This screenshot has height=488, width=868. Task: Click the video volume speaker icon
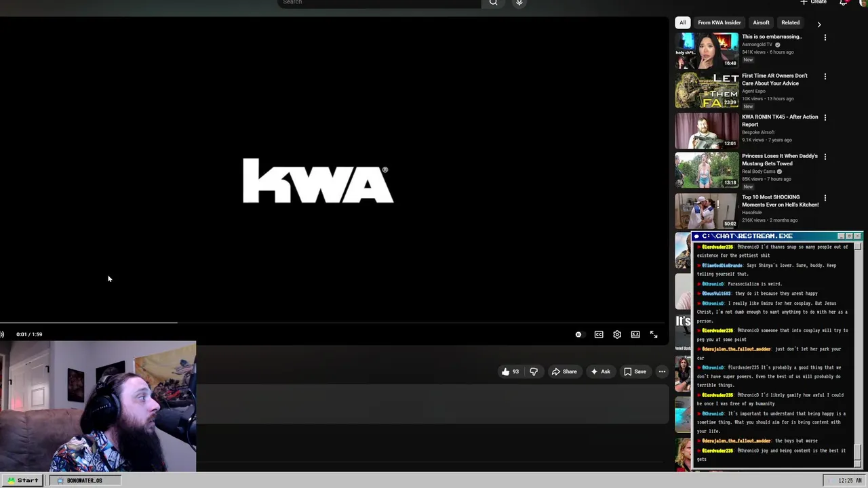(2, 334)
